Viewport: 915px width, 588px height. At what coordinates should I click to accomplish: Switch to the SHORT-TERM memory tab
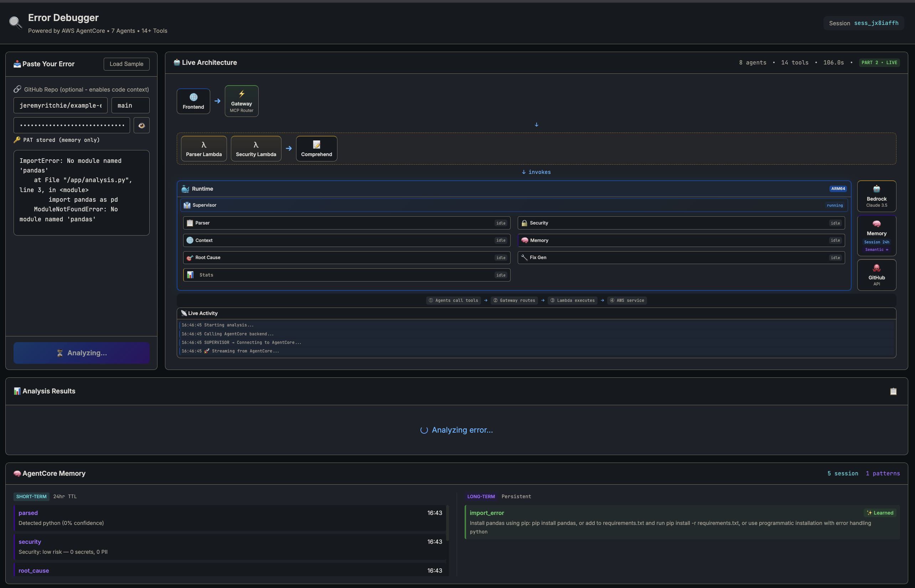(x=31, y=496)
